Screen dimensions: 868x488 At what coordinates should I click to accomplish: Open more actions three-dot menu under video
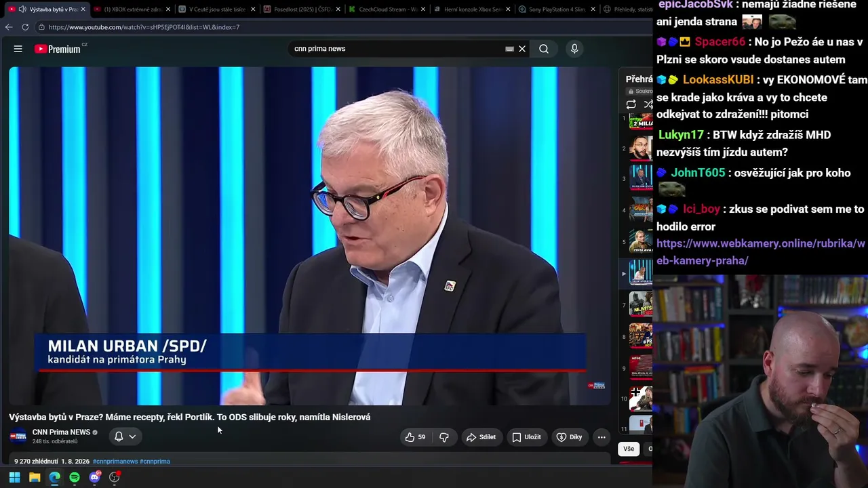[601, 437]
